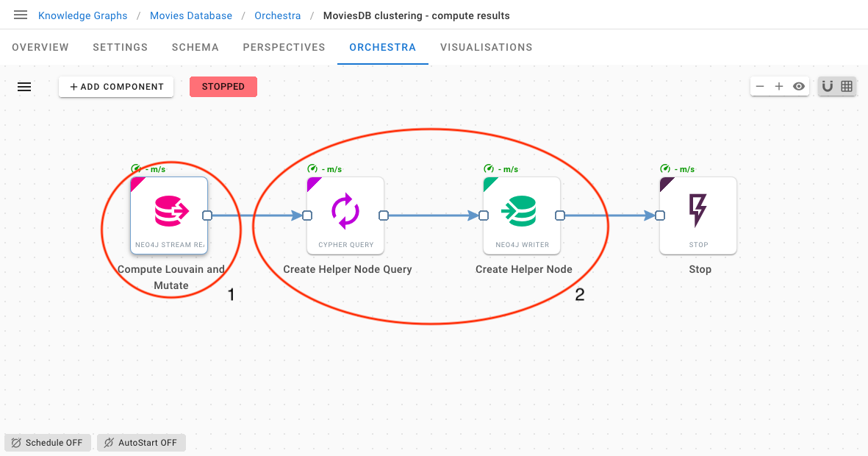Image resolution: width=868 pixels, height=456 pixels.
Task: Click output port of Neo4j Writer node
Action: pos(559,215)
